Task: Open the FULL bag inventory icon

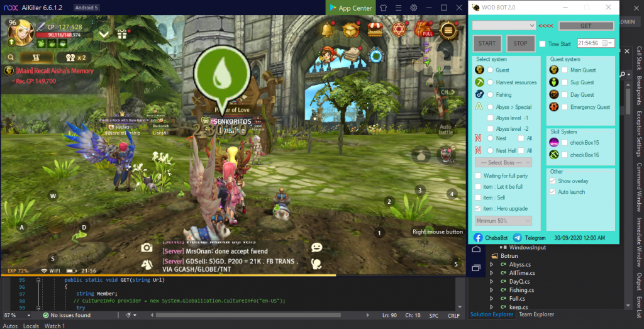Action: tap(424, 29)
